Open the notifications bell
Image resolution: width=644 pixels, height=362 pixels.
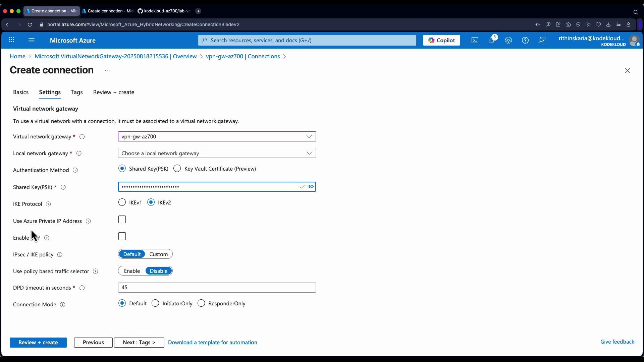point(492,40)
